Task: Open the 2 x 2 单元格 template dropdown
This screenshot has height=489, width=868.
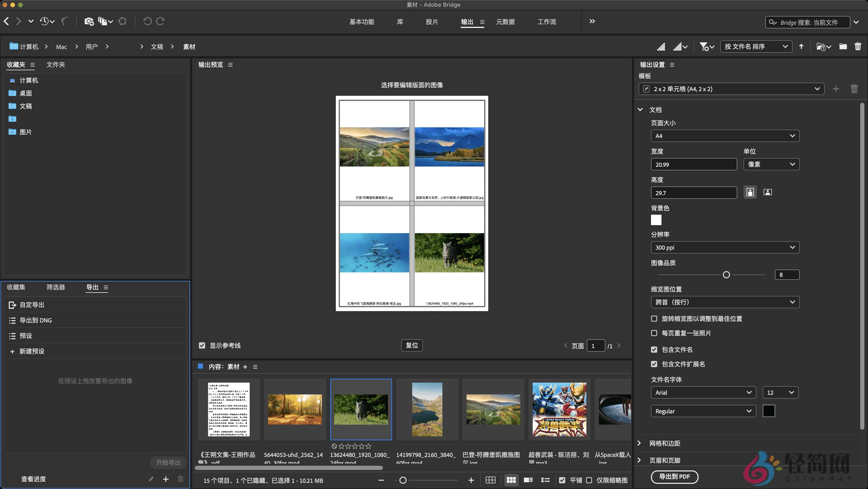Action: (731, 89)
